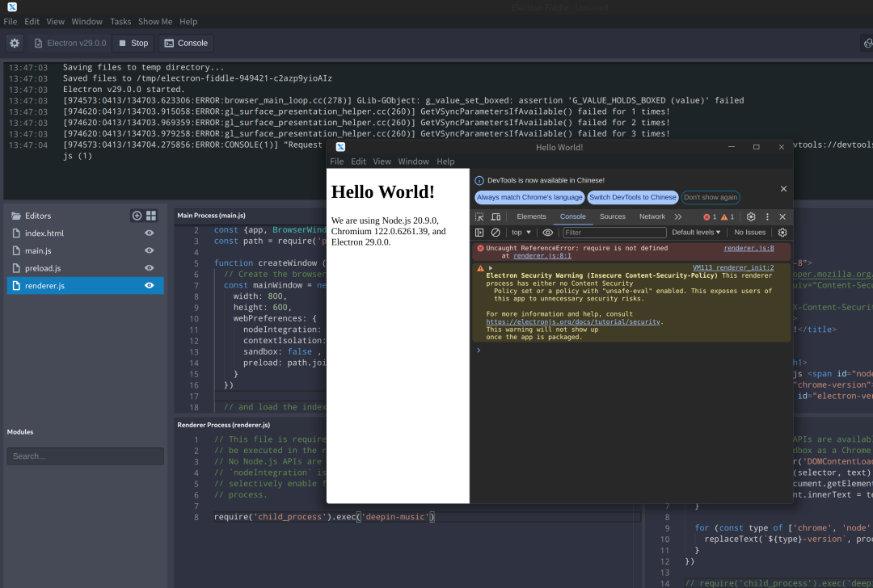Select main.js in Editors list
The image size is (873, 588).
click(x=85, y=250)
